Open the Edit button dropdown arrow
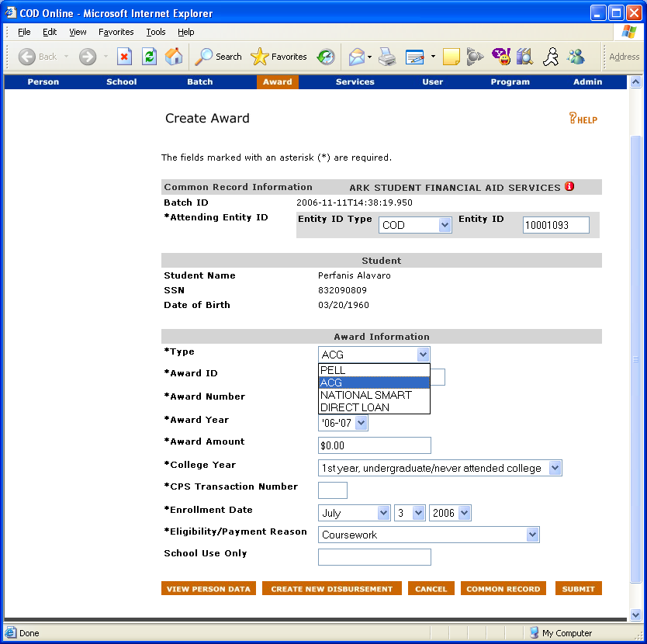 [x=433, y=57]
